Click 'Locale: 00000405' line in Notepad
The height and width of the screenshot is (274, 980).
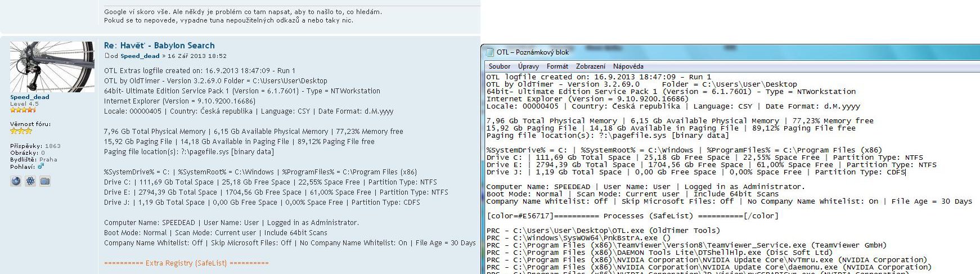[x=673, y=106]
